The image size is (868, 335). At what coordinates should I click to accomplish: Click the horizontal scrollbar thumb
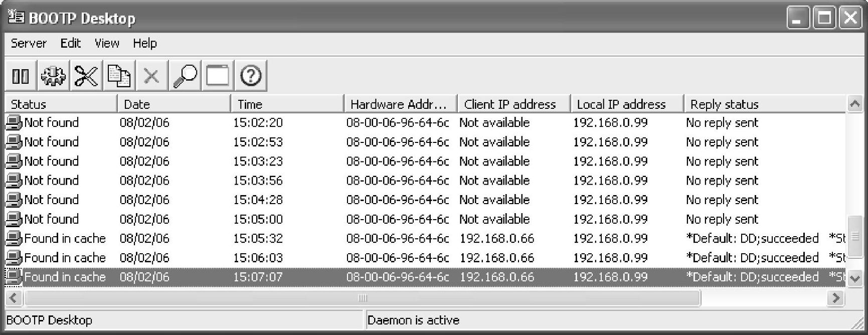(362, 298)
